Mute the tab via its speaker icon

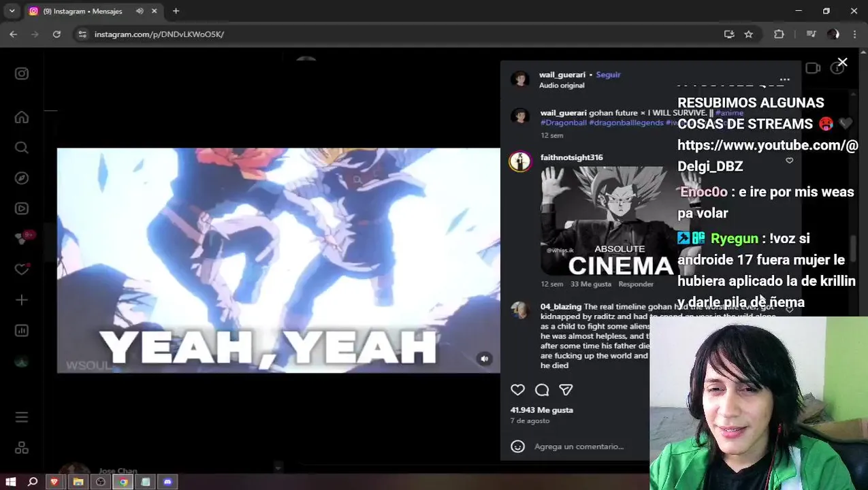pyautogui.click(x=140, y=12)
